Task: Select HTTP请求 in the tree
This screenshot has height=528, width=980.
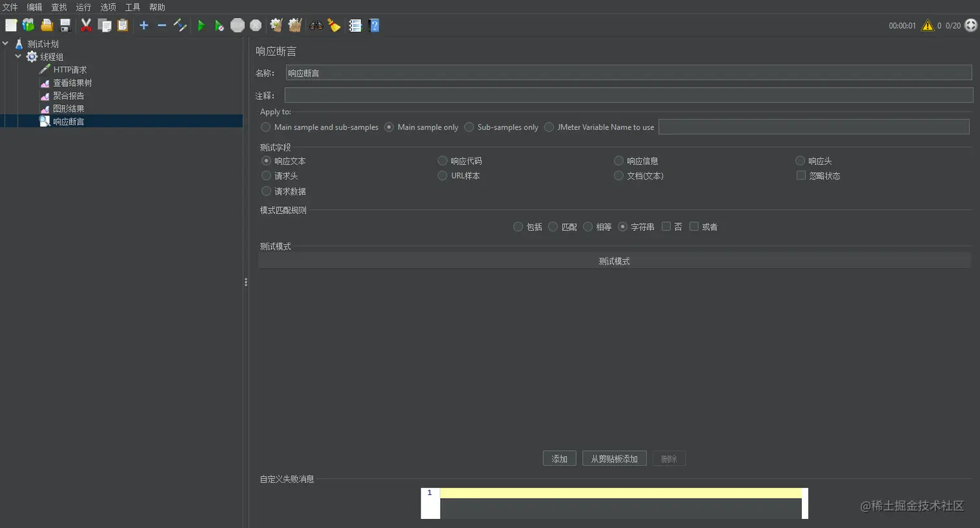Action: coord(70,69)
